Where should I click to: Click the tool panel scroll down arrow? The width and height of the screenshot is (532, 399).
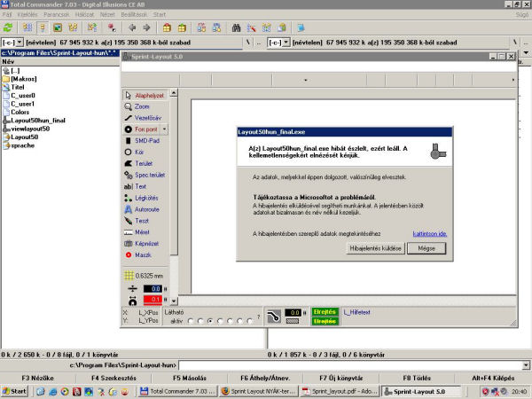point(174,301)
